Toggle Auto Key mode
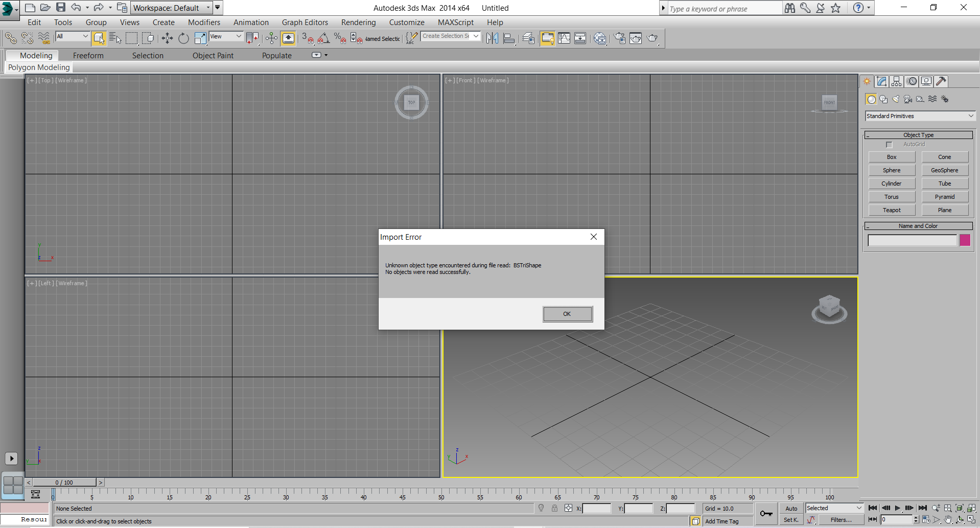 (791, 508)
